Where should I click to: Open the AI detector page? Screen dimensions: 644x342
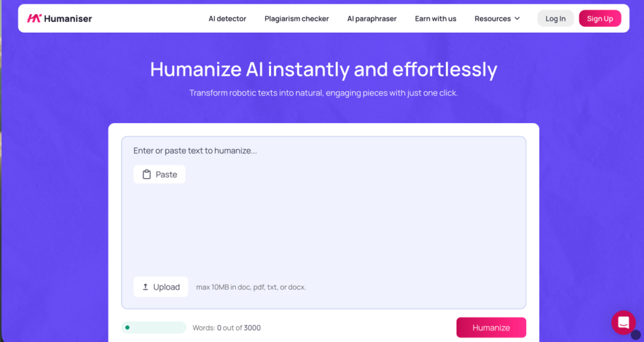(227, 19)
